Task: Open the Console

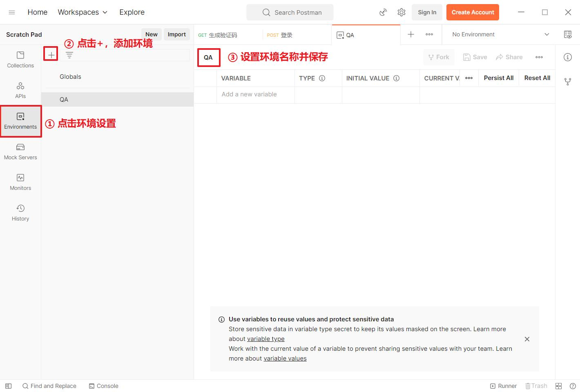Action: tap(104, 386)
